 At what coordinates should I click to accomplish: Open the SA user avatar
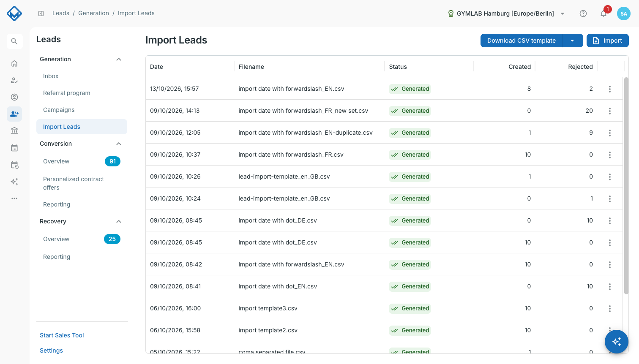pos(624,14)
